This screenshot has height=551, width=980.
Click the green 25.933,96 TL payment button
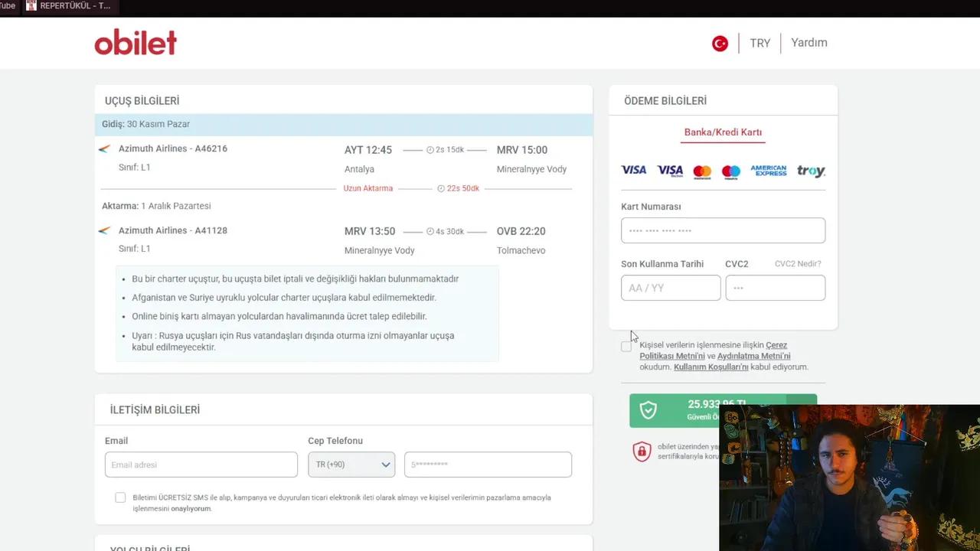[723, 410]
